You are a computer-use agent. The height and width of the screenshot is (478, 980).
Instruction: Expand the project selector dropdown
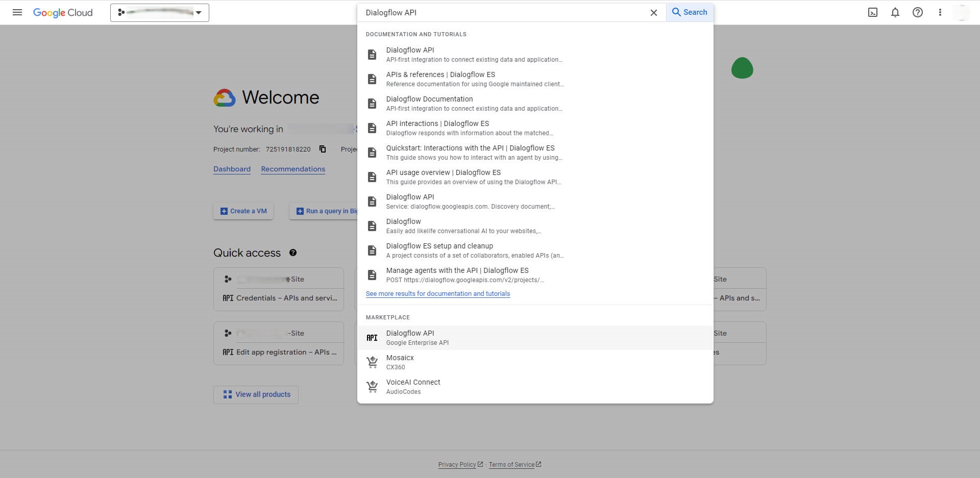pyautogui.click(x=159, y=13)
